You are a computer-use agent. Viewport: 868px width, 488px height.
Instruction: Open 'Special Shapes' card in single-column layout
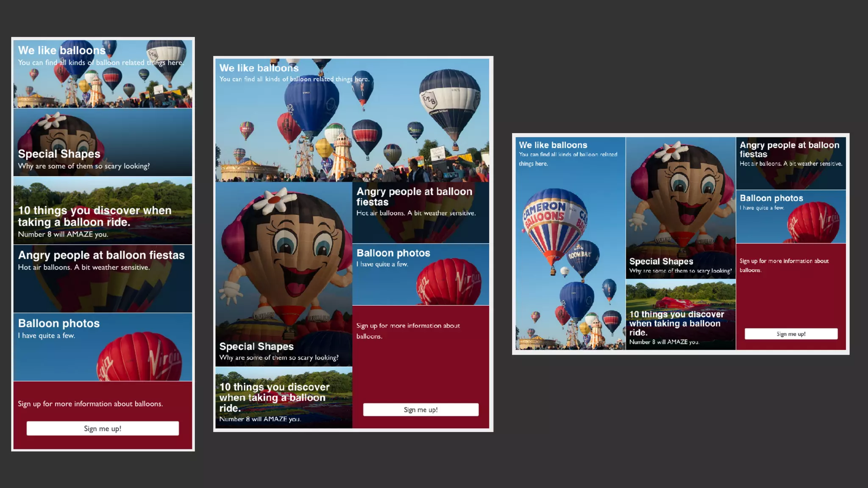point(59,154)
